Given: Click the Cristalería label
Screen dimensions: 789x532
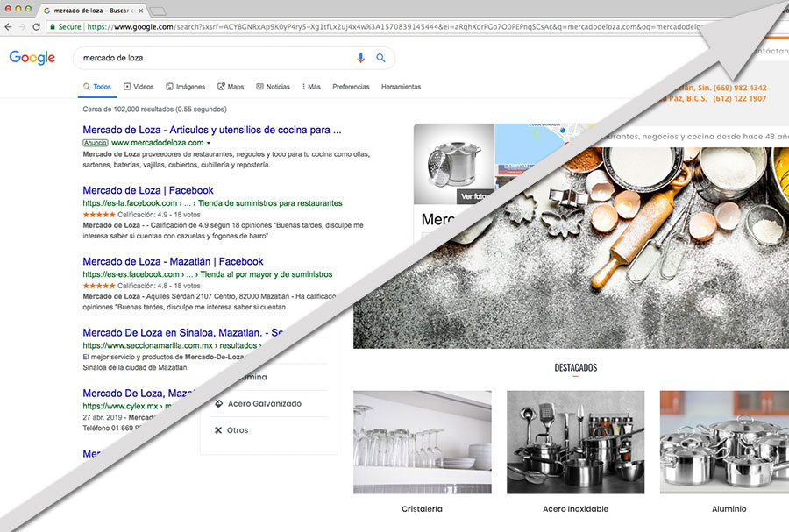Looking at the screenshot, I should point(422,509).
